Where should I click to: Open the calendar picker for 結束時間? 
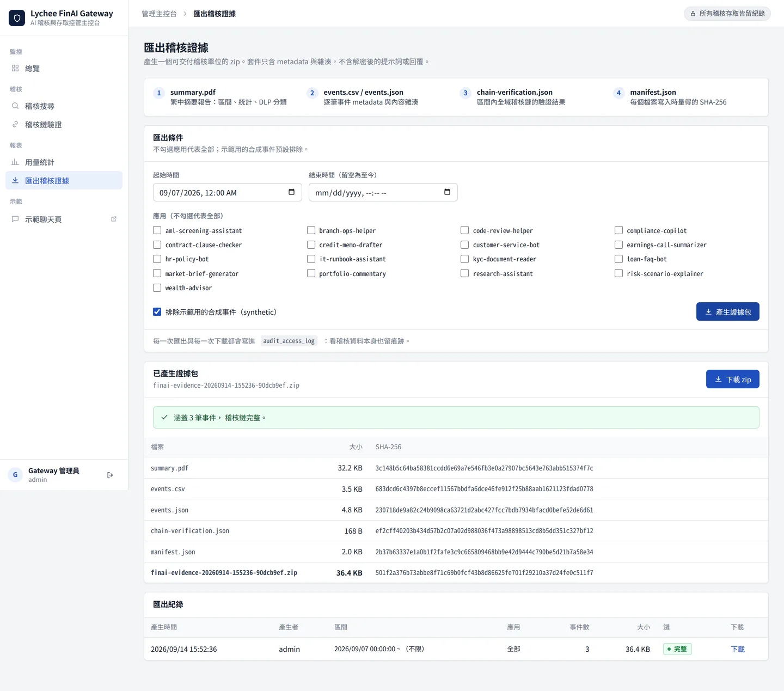[447, 192]
